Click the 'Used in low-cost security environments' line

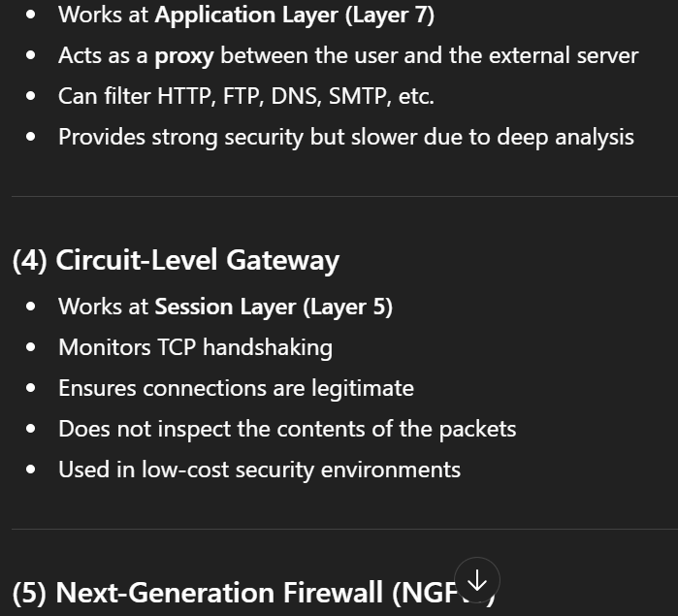tap(259, 470)
